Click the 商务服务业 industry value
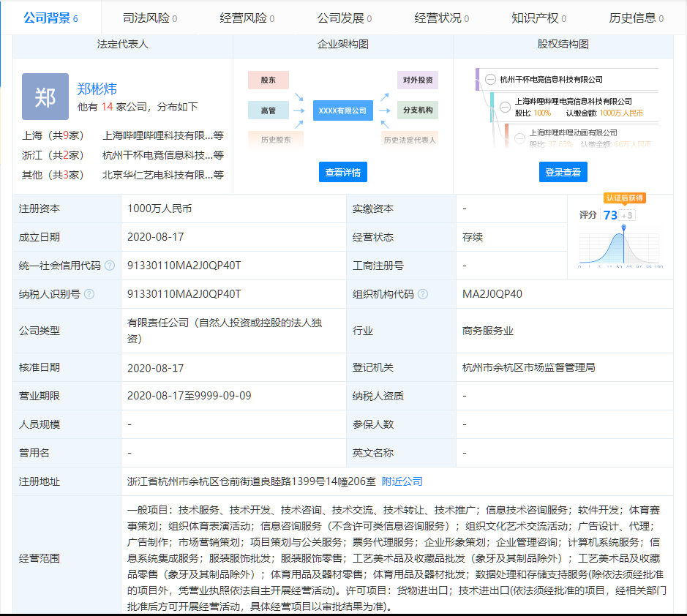The image size is (687, 616). point(488,331)
